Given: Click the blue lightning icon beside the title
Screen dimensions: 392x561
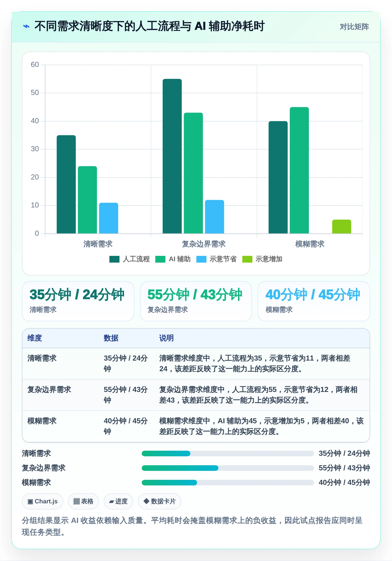Looking at the screenshot, I should [x=26, y=26].
